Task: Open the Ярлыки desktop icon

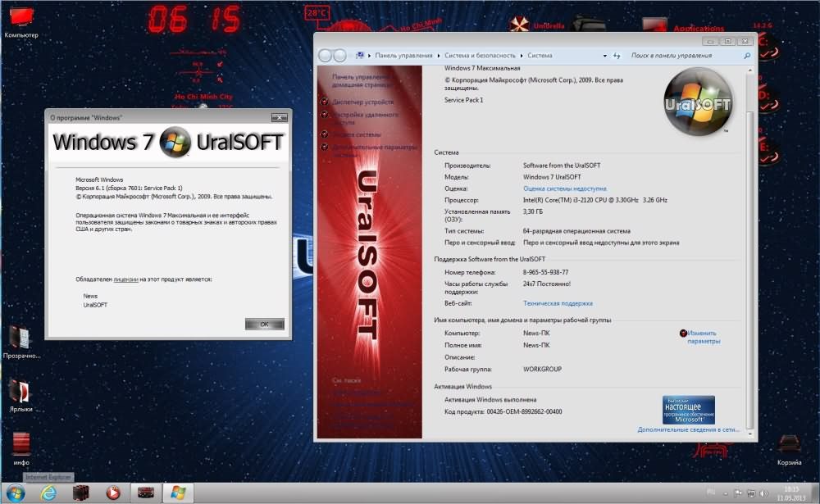Action: click(x=20, y=391)
